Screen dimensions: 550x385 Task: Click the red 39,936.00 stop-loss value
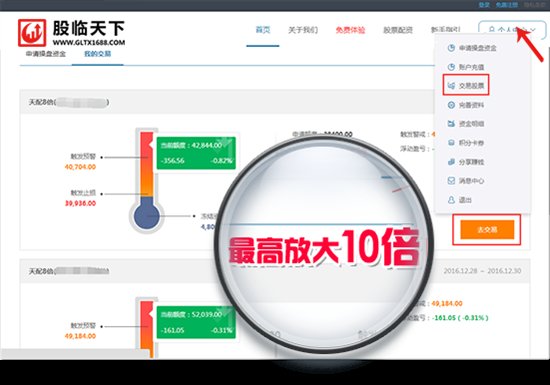pyautogui.click(x=80, y=203)
